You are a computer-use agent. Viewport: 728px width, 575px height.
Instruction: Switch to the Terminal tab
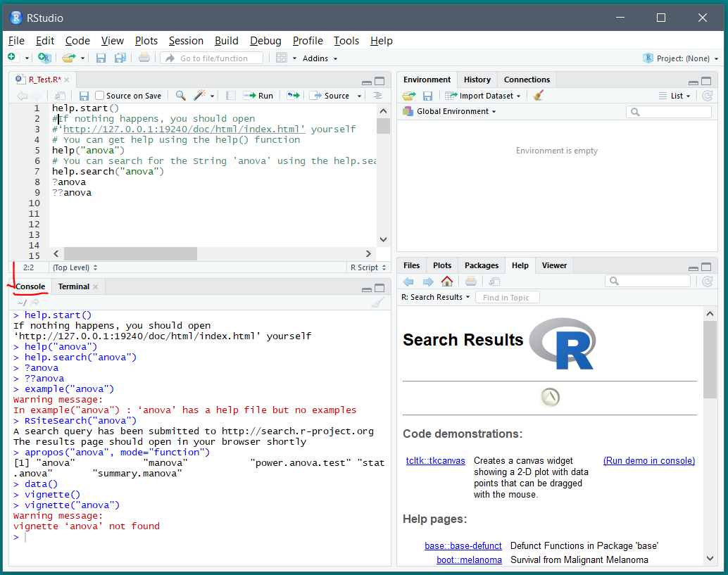coord(73,286)
